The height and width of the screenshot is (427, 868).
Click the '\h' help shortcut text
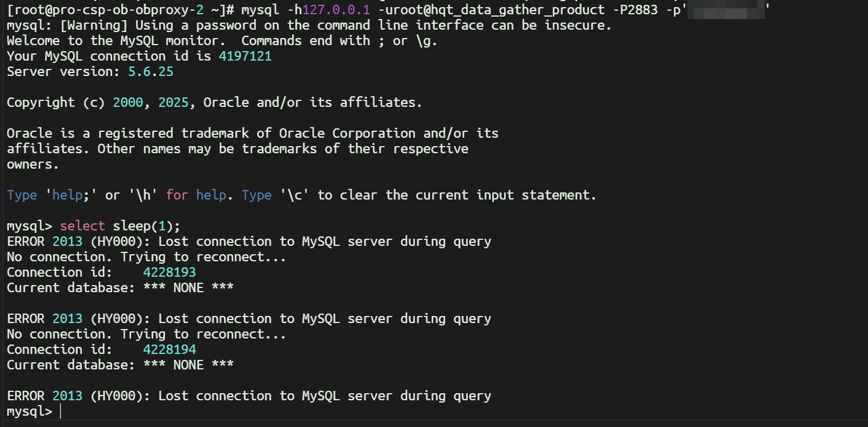click(x=139, y=195)
